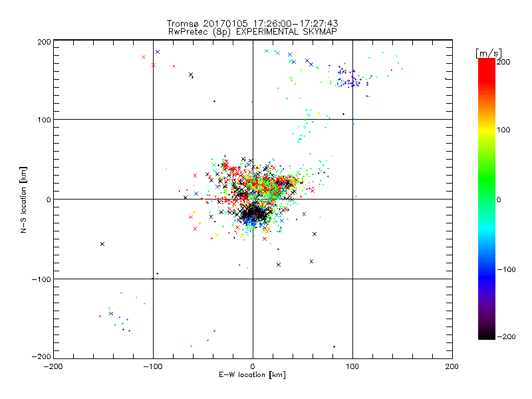Click the subtitle RwPretec (8p) EXPERIMENTAL SKYMAP
The width and height of the screenshot is (532, 399).
(253, 31)
